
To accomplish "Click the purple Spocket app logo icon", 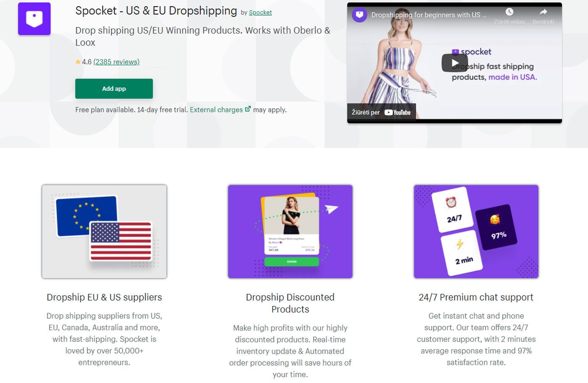I will (34, 19).
